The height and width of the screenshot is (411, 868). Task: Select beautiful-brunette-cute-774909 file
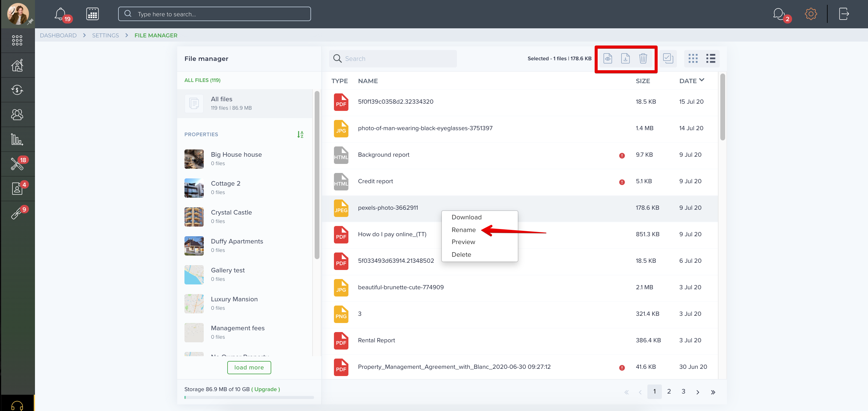520,288
